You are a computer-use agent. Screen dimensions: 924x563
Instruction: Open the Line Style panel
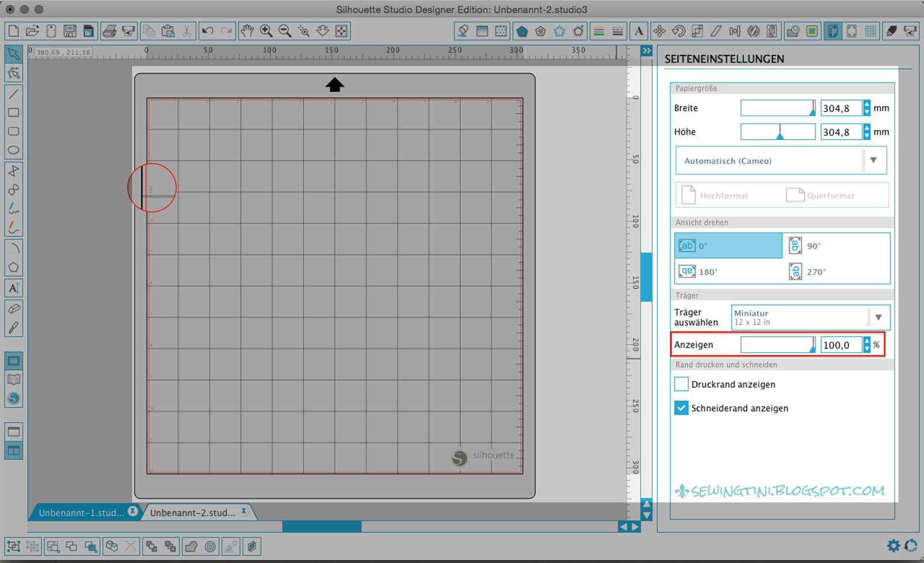pyautogui.click(x=617, y=31)
